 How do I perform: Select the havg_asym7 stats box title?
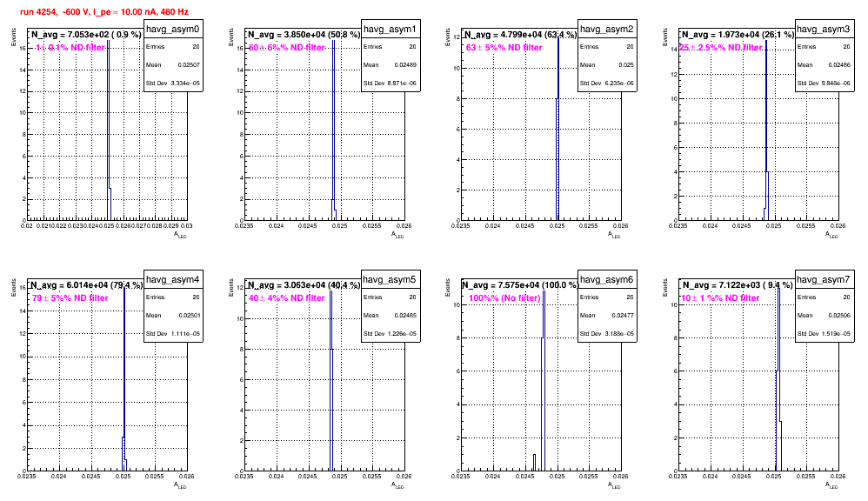[824, 279]
